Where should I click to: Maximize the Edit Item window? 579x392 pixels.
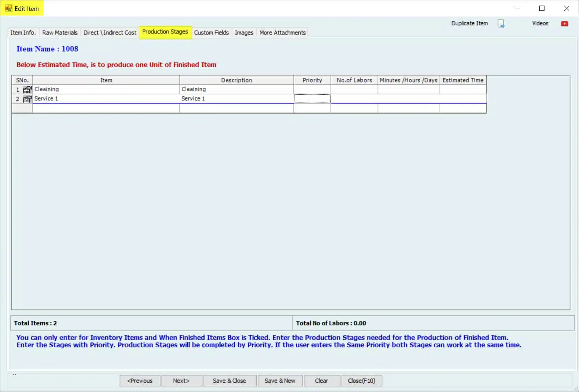pyautogui.click(x=542, y=8)
